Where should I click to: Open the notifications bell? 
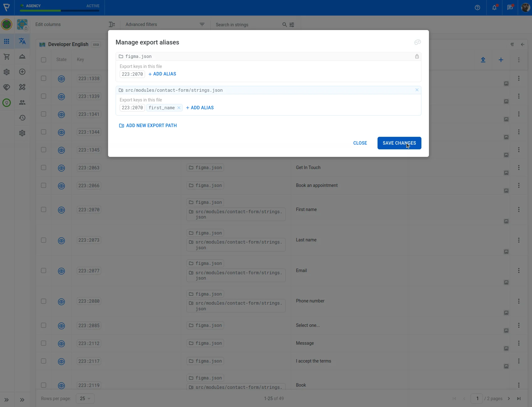(494, 8)
